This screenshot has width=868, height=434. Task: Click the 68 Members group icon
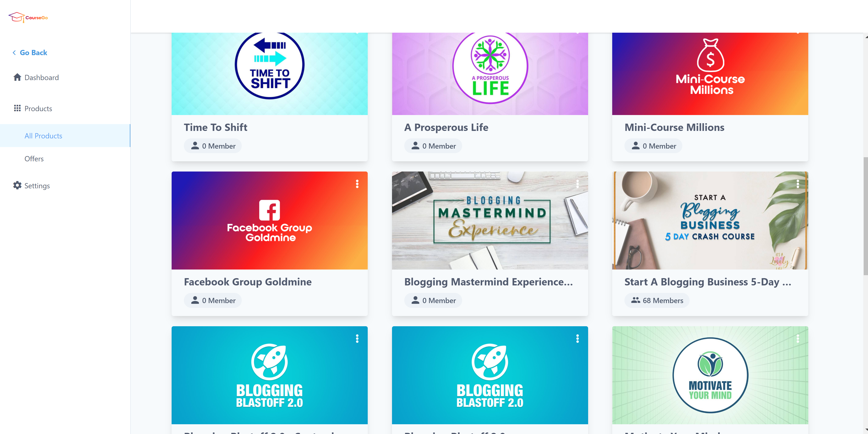(636, 300)
